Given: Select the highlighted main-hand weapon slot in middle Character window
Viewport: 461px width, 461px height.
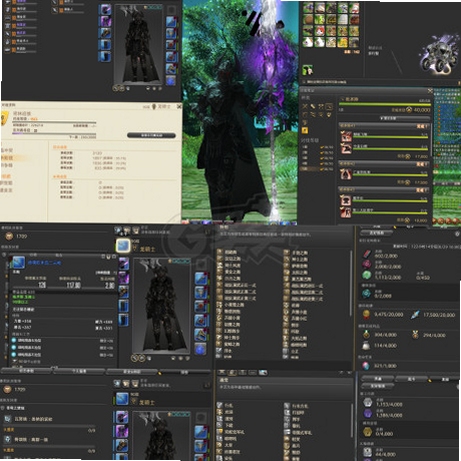Looking at the screenshot, I should pos(123,246).
